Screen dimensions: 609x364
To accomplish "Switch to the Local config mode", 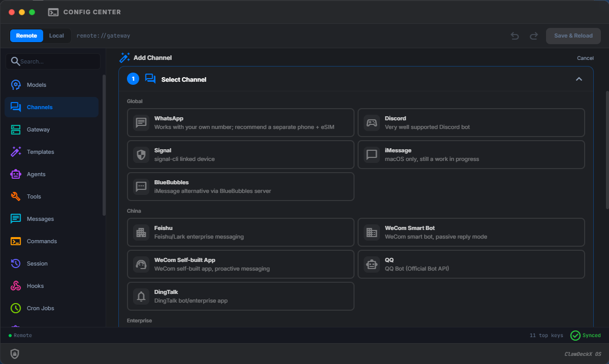I will [56, 36].
